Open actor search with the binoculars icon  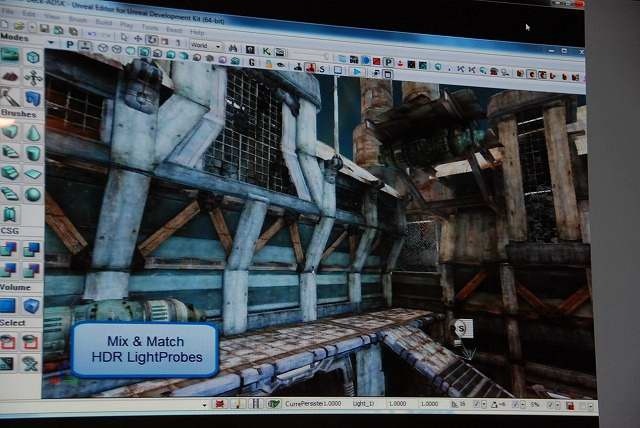pos(233,49)
